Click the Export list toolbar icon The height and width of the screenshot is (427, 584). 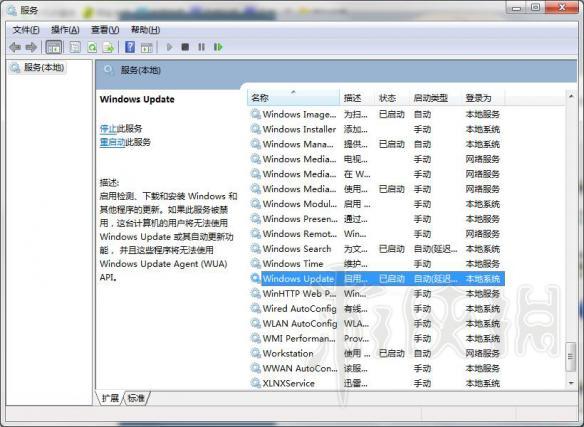[x=108, y=47]
